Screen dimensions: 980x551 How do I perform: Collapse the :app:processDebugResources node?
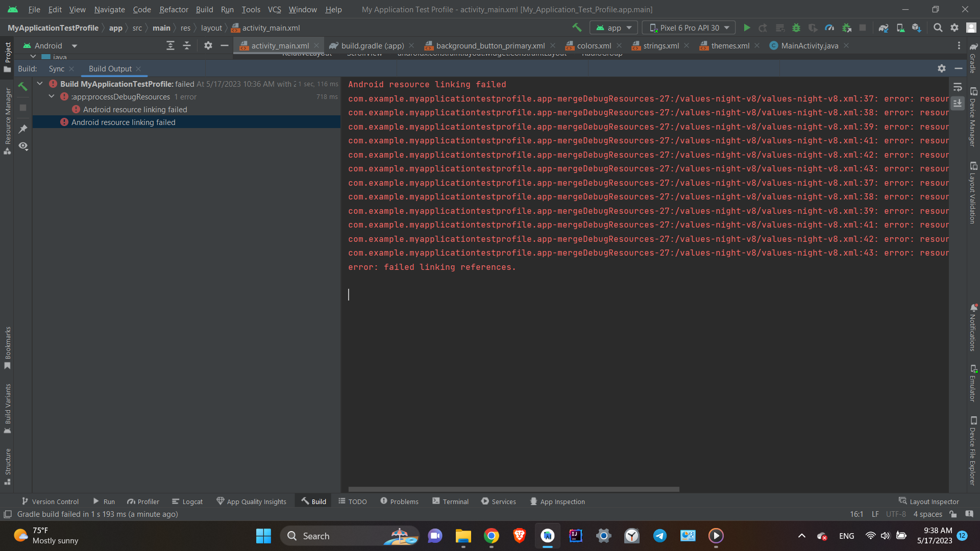click(52, 96)
